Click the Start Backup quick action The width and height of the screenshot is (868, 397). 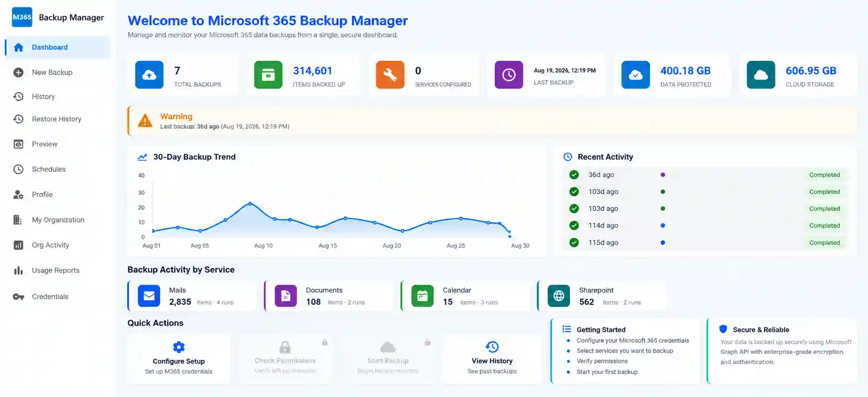pos(388,359)
